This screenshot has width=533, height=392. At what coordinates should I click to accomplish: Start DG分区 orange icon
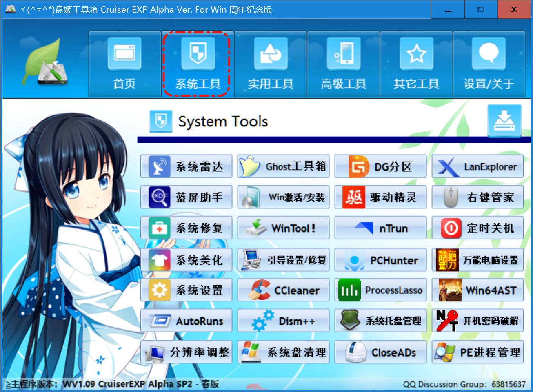click(x=359, y=166)
